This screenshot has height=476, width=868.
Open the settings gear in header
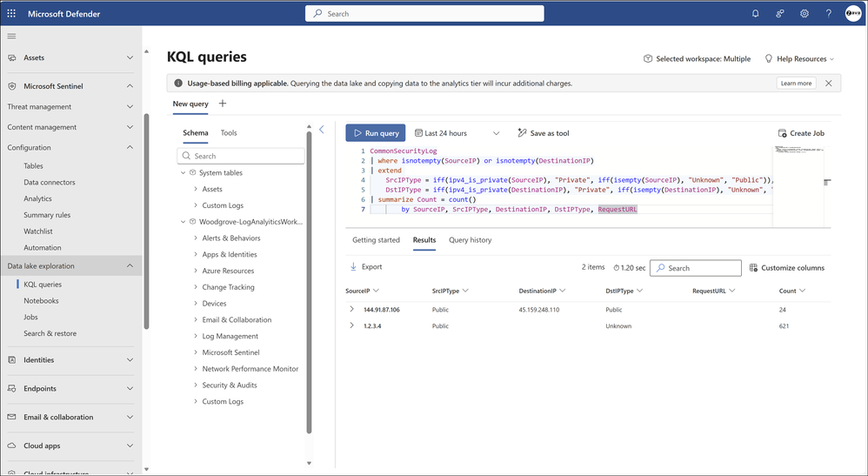click(x=805, y=13)
